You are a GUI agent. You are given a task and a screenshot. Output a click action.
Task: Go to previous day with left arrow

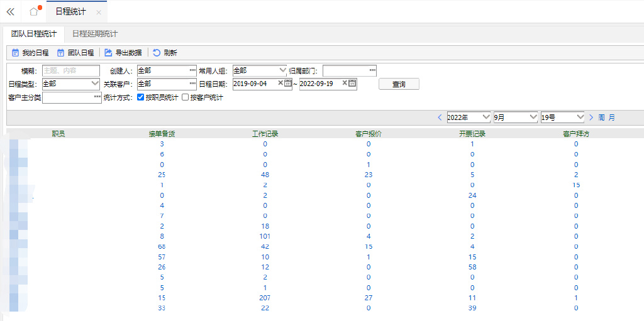(440, 117)
